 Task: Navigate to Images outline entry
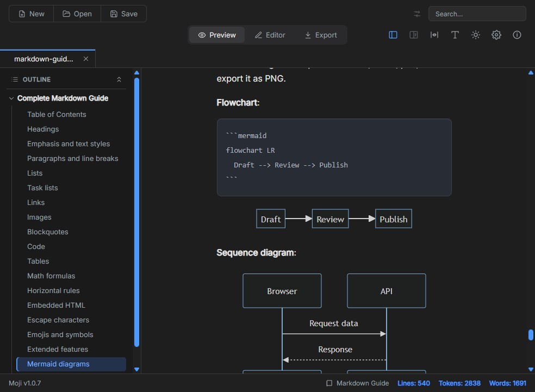[x=39, y=217]
